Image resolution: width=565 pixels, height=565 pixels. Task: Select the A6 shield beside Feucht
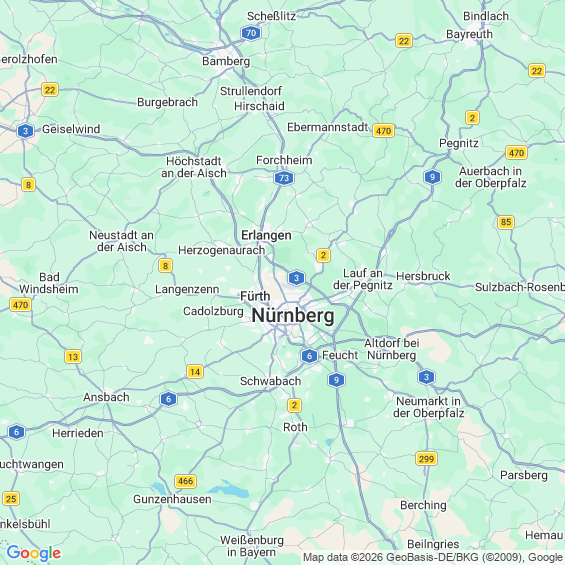point(309,356)
